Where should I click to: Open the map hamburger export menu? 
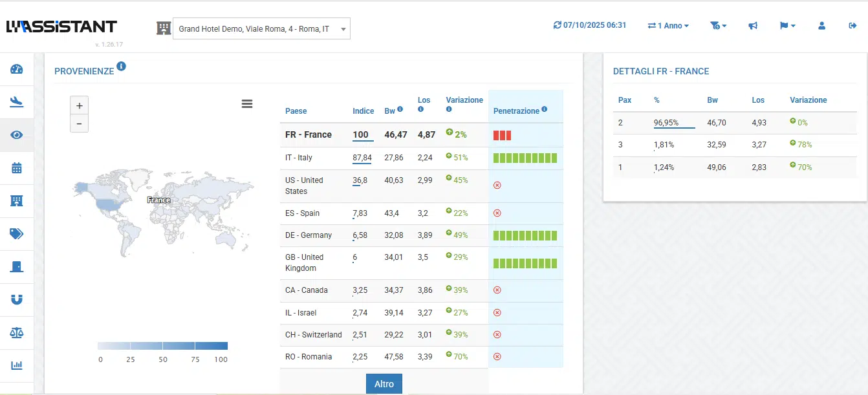click(246, 104)
